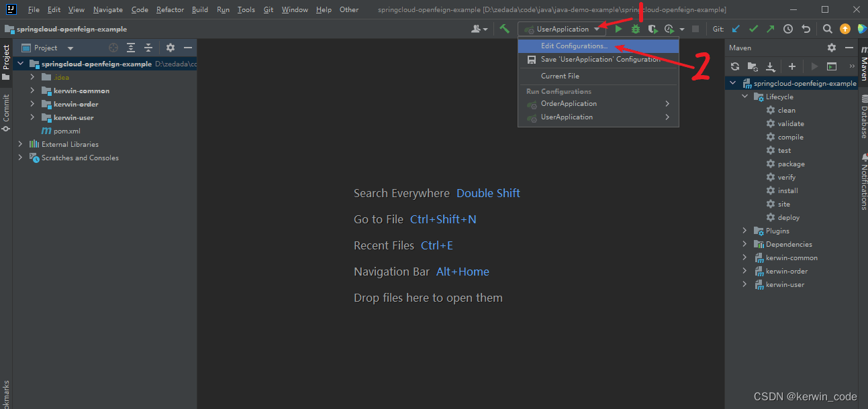This screenshot has height=409, width=868.
Task: Update project from Git with blue arrow icon
Action: coord(735,29)
